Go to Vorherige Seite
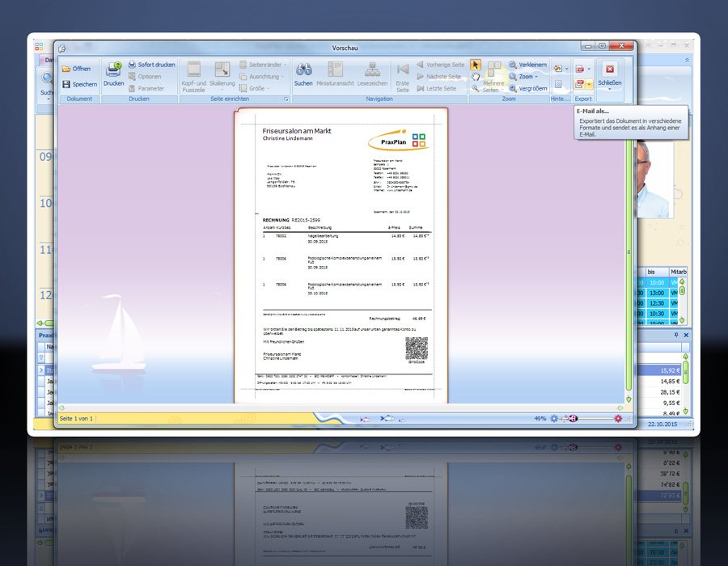728x566 pixels. (x=440, y=65)
